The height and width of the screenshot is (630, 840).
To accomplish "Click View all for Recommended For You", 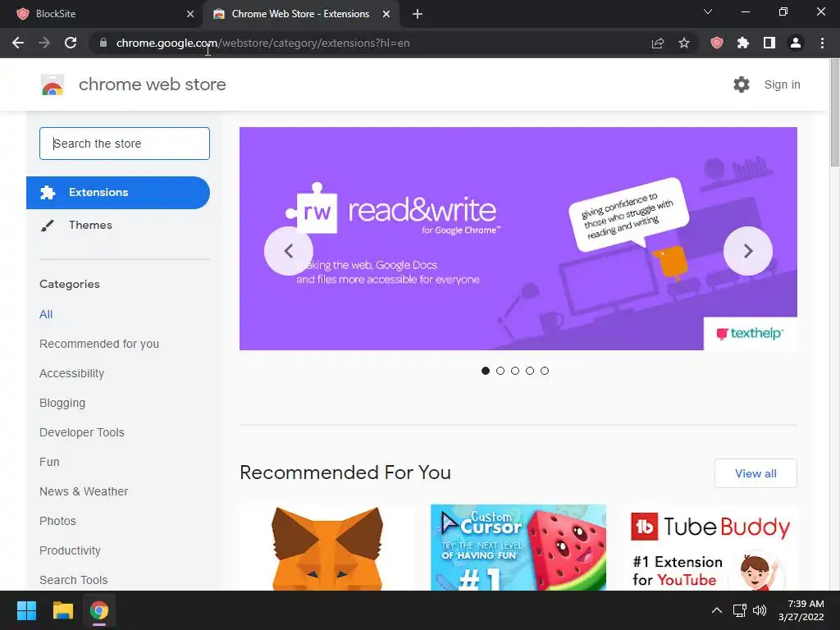I will (756, 473).
